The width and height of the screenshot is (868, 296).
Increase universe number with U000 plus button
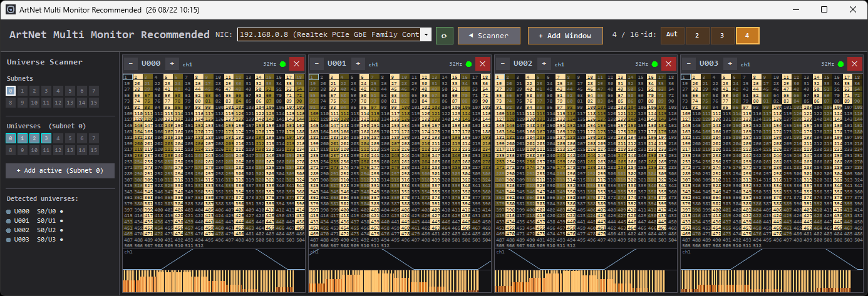171,63
